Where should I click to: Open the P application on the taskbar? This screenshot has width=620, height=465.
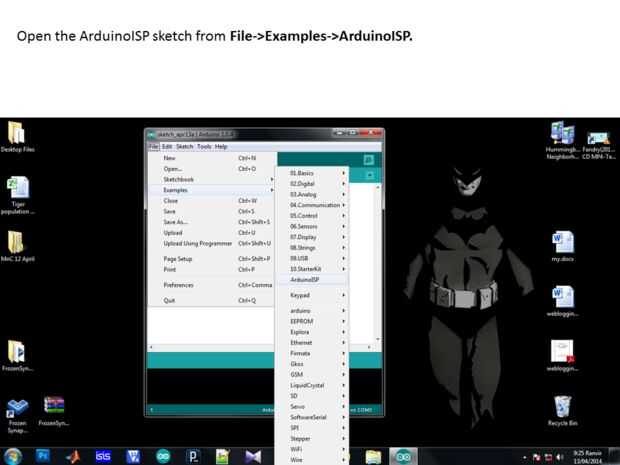193,456
